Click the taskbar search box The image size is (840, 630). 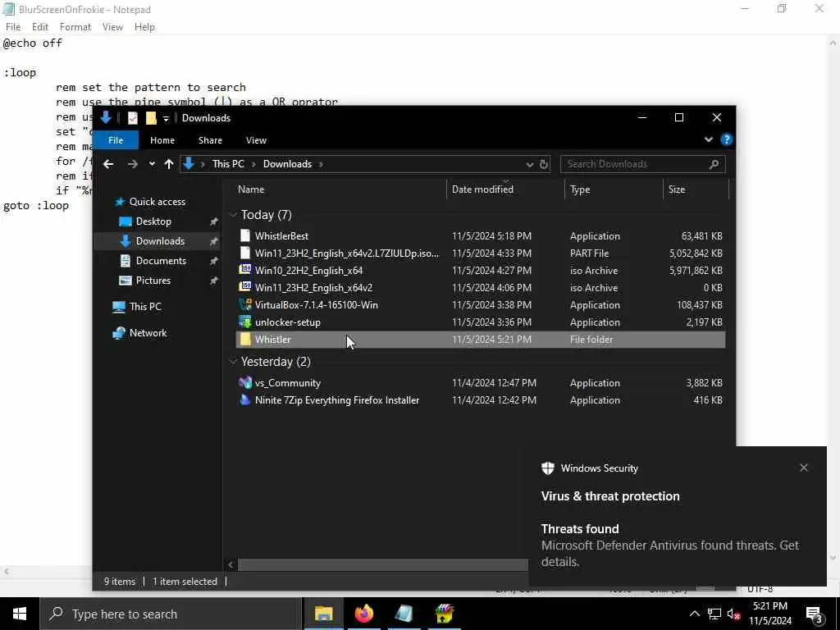(171, 614)
